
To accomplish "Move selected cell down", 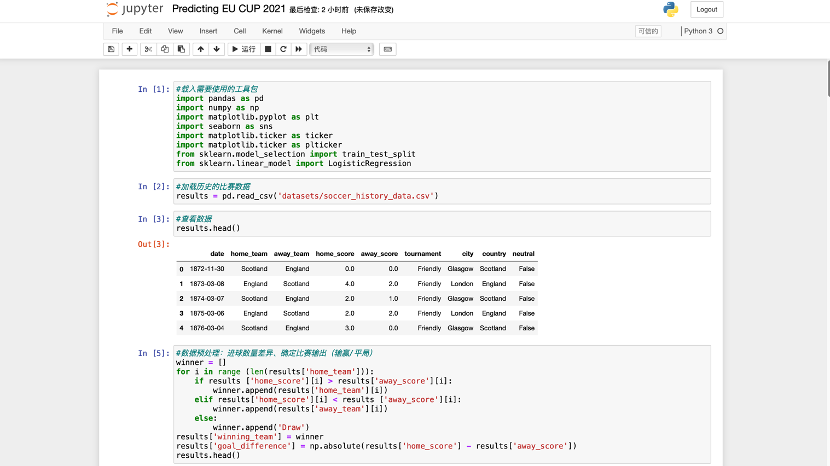I will pos(217,49).
